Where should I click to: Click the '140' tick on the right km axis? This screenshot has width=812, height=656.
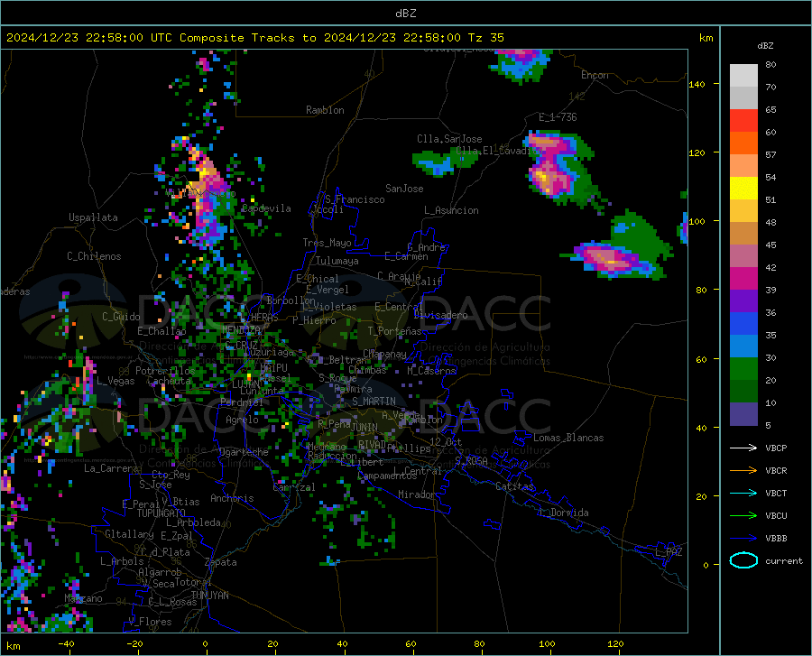pyautogui.click(x=697, y=84)
